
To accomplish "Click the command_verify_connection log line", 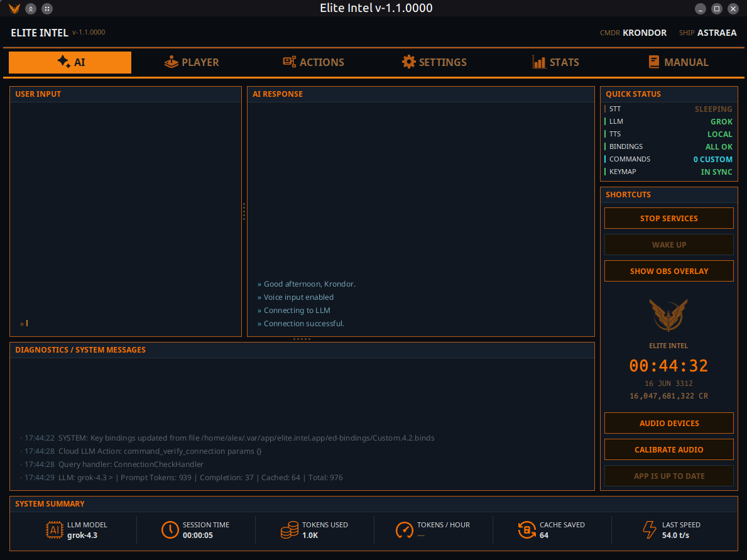I will click(x=141, y=451).
